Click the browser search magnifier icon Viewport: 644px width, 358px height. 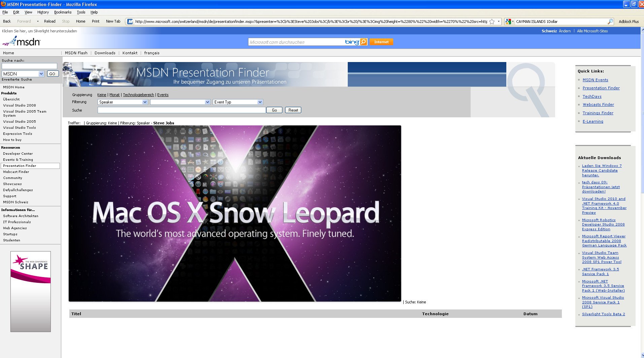click(610, 22)
